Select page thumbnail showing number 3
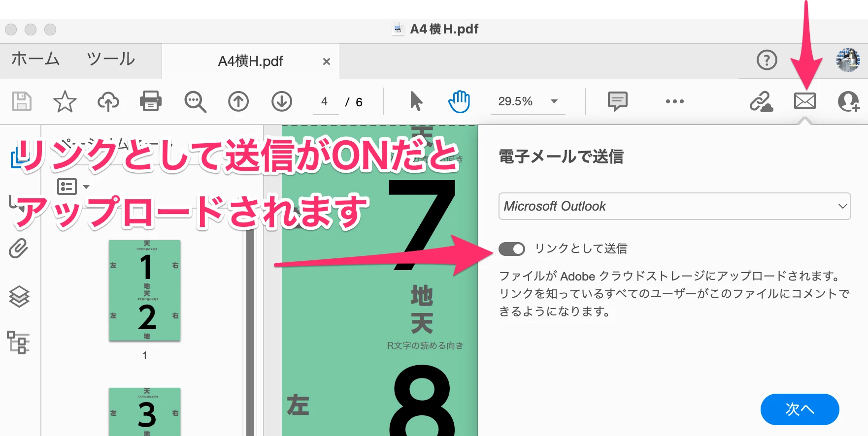This screenshot has width=868, height=436. coord(145,411)
